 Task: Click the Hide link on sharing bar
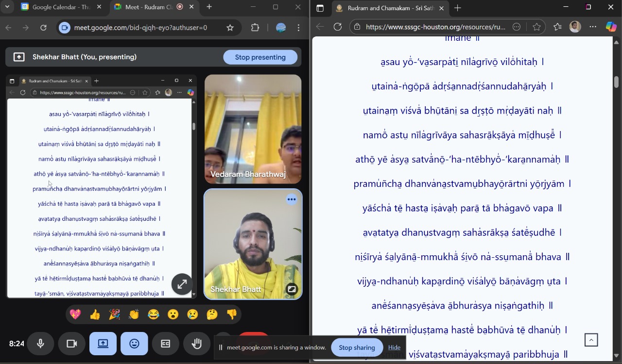[x=394, y=347]
